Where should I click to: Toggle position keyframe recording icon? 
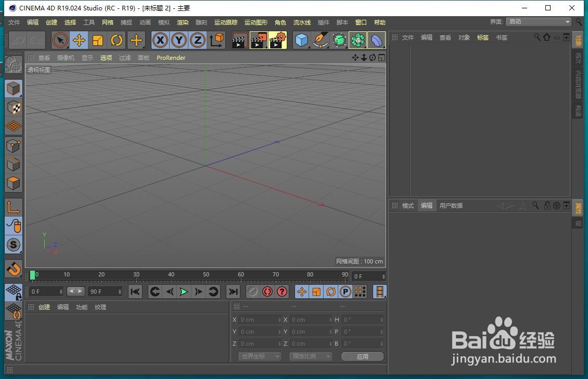pyautogui.click(x=302, y=292)
